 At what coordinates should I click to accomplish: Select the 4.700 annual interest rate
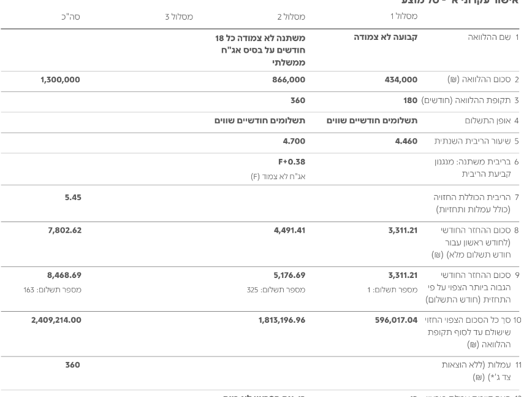(x=294, y=141)
